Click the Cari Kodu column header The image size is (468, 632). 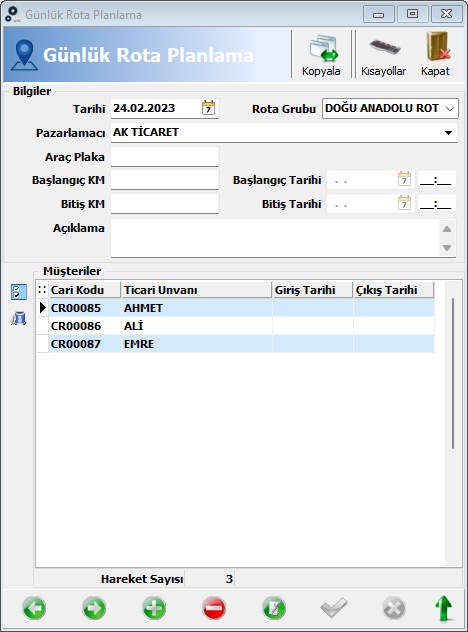[x=85, y=290]
